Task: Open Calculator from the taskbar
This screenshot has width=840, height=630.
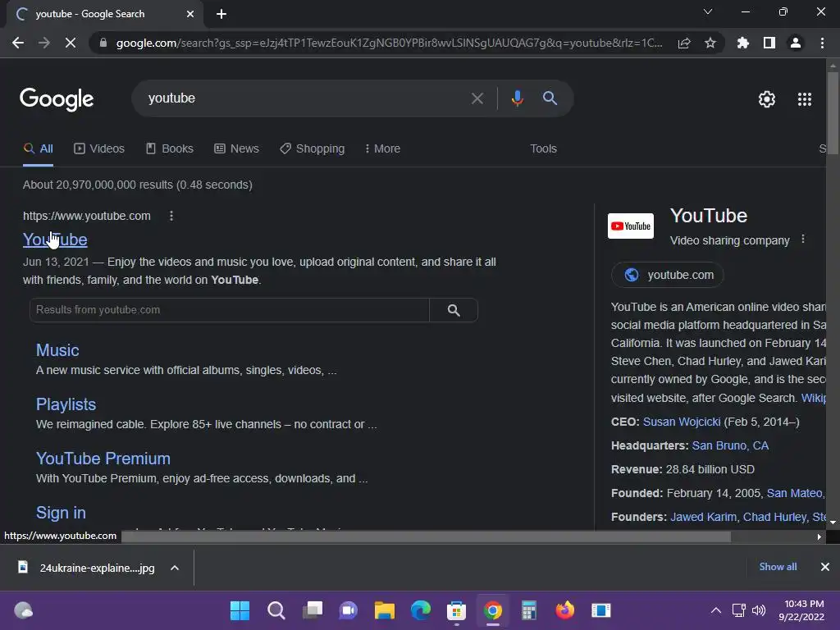Action: click(529, 610)
